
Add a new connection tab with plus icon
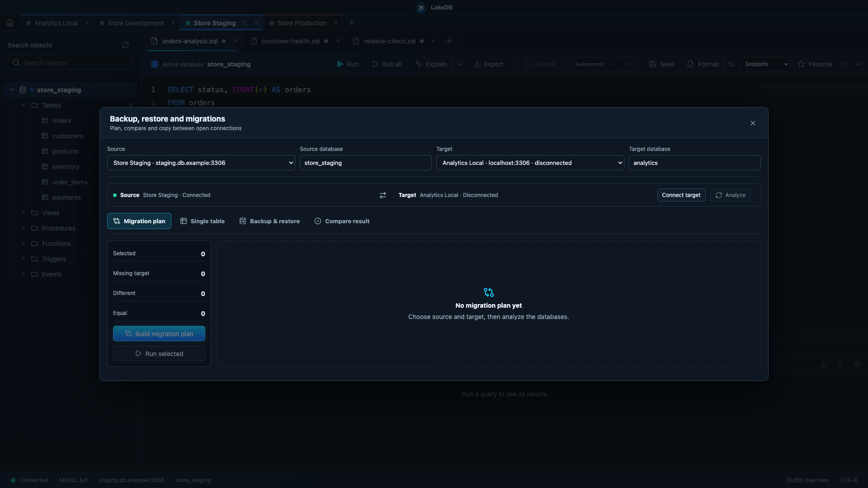tap(352, 23)
